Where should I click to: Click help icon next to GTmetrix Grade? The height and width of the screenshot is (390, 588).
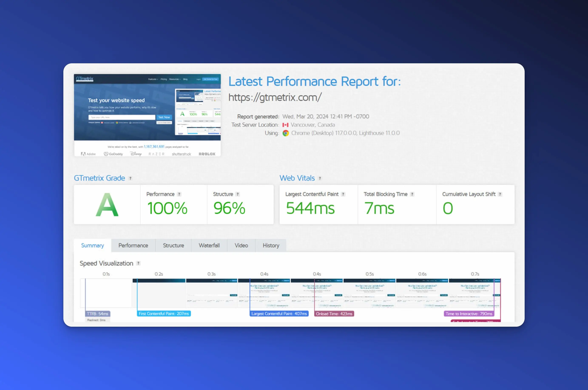tap(130, 178)
